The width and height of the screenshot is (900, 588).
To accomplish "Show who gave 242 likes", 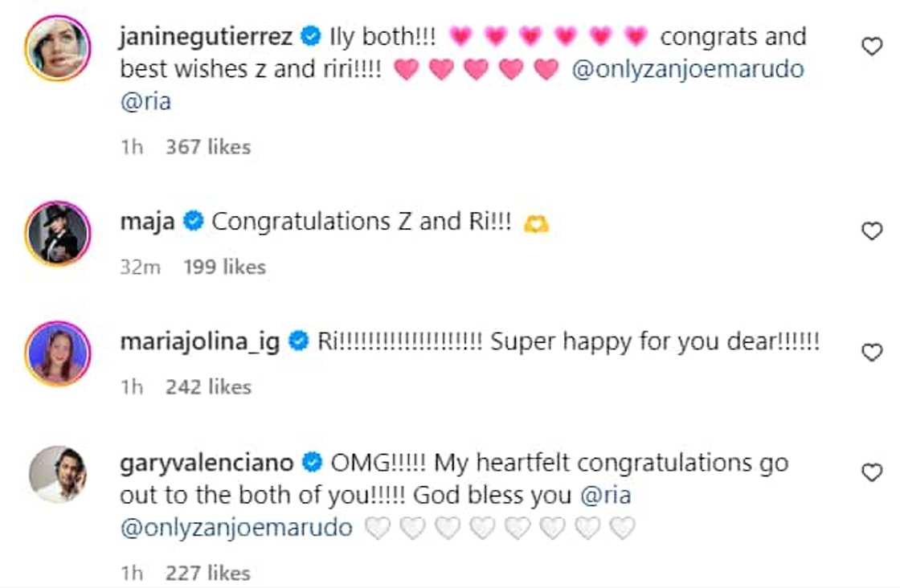I will 208,387.
